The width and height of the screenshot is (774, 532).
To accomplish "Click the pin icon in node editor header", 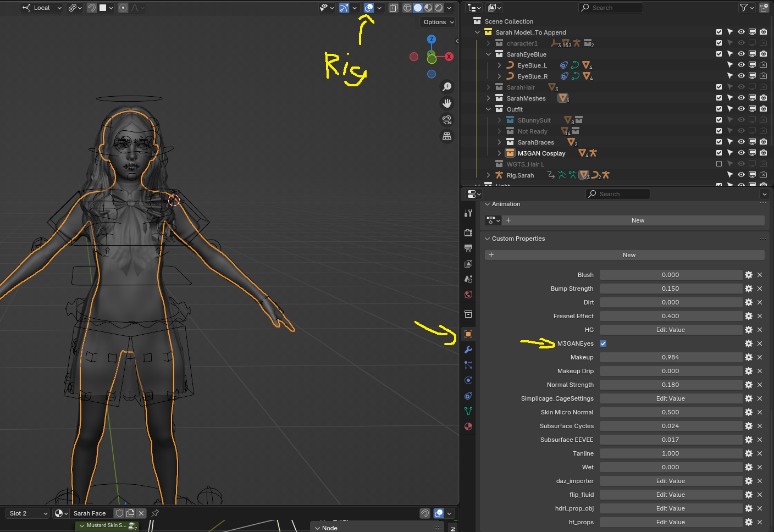I will tap(155, 513).
